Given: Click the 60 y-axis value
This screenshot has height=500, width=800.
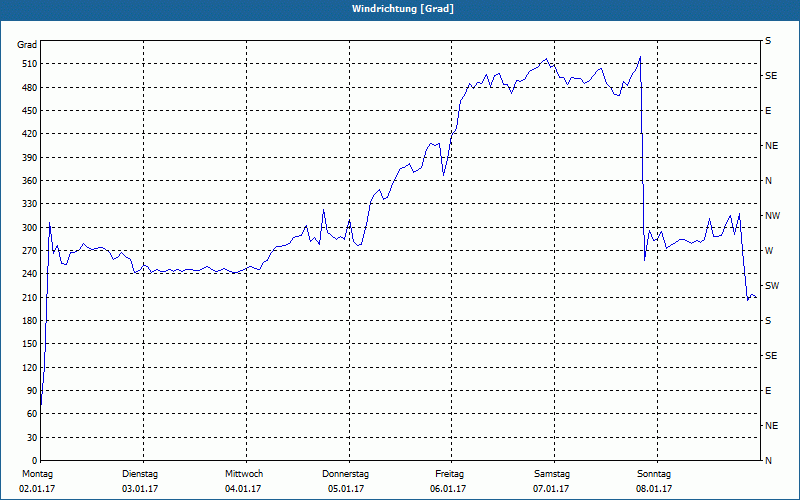Looking at the screenshot, I should (x=32, y=414).
